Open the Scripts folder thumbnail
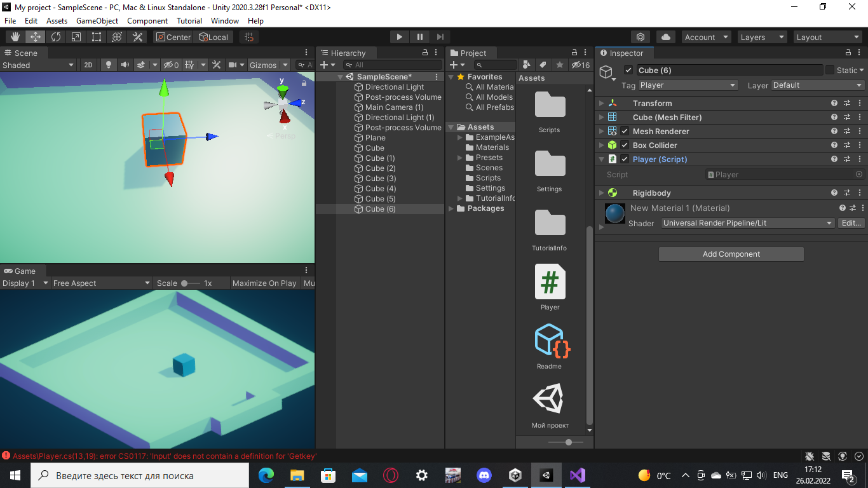 (x=550, y=111)
